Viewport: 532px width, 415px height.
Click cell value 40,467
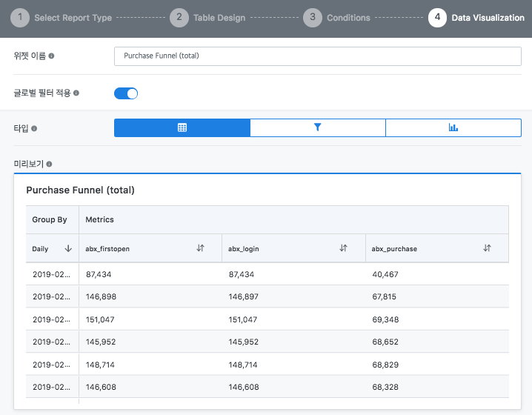tap(385, 274)
